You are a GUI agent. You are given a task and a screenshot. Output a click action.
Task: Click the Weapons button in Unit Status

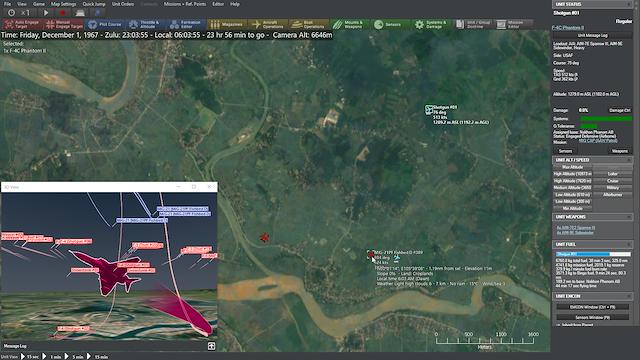pos(620,151)
